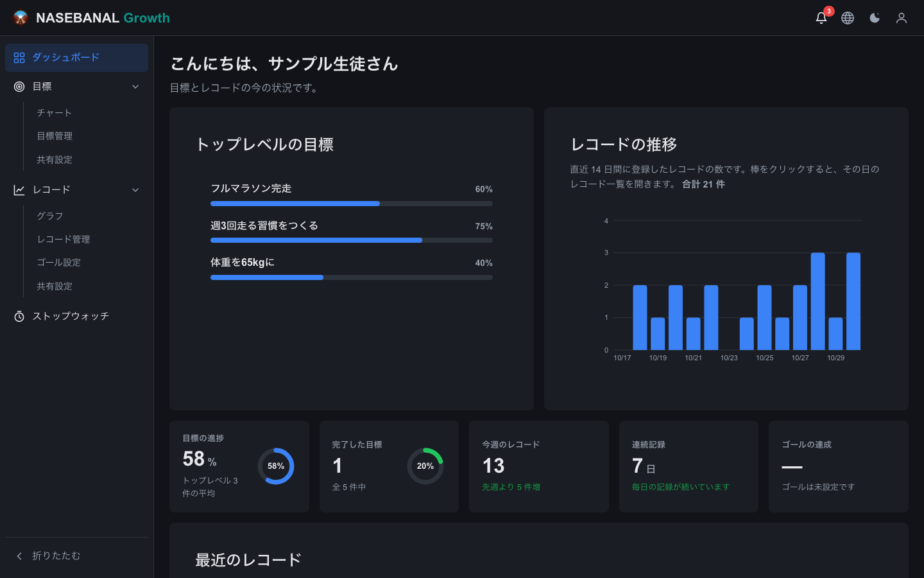The height and width of the screenshot is (578, 924).
Task: Click the 最近のレコード heading
Action: coord(248,560)
